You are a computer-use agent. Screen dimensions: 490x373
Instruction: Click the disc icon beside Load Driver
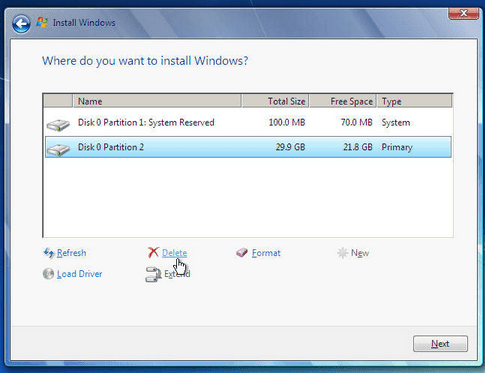(48, 274)
